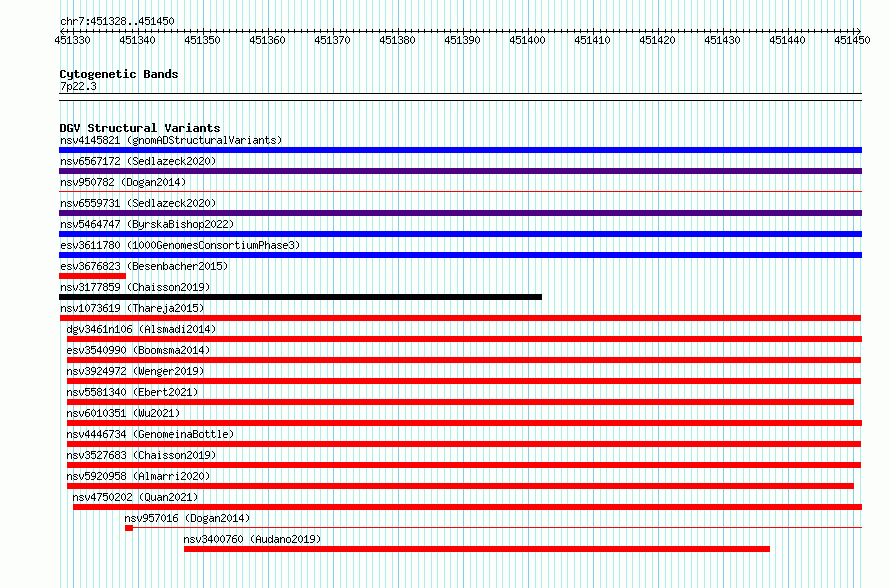
Task: Open nsv950782 (Dogan2014) variant label
Action: pyautogui.click(x=123, y=182)
